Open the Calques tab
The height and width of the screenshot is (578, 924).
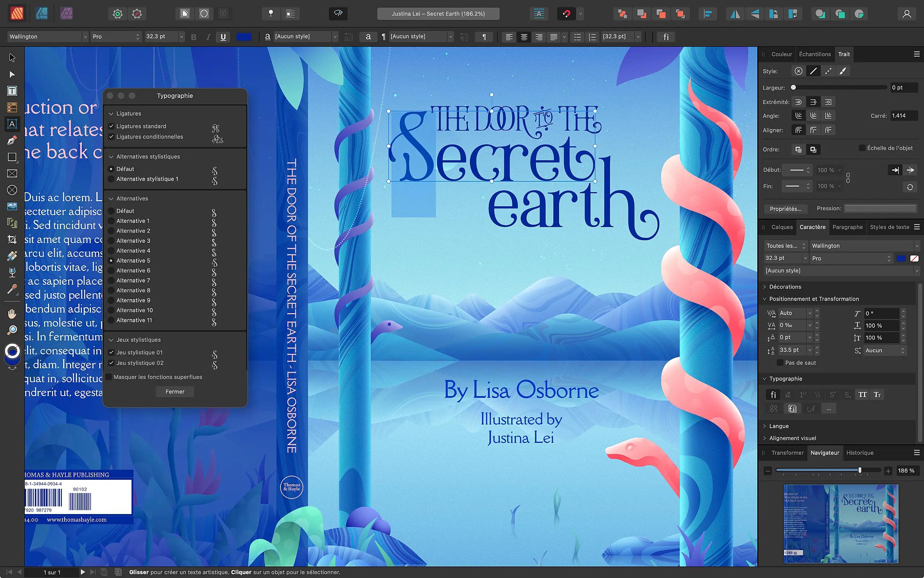(x=782, y=227)
